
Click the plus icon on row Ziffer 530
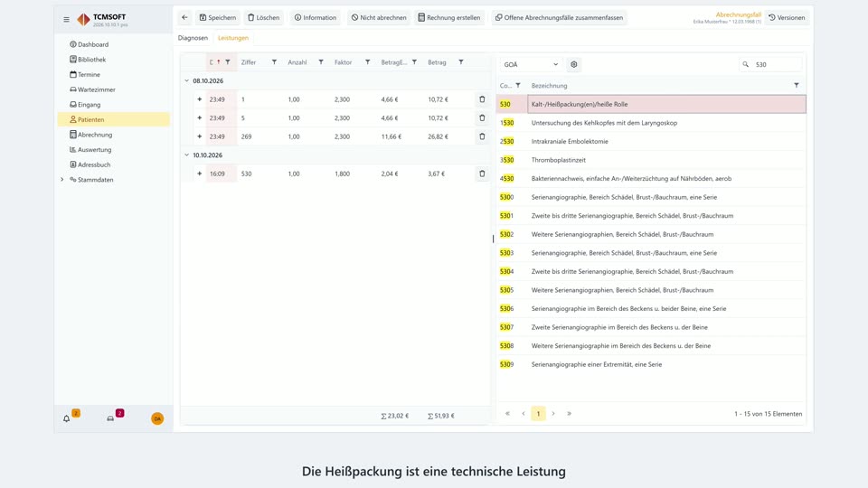(199, 174)
